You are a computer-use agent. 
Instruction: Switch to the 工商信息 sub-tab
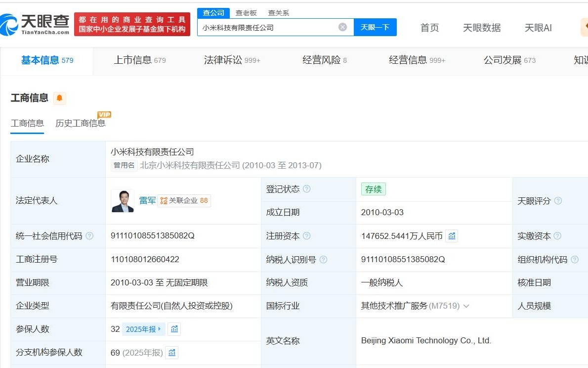[x=27, y=124]
